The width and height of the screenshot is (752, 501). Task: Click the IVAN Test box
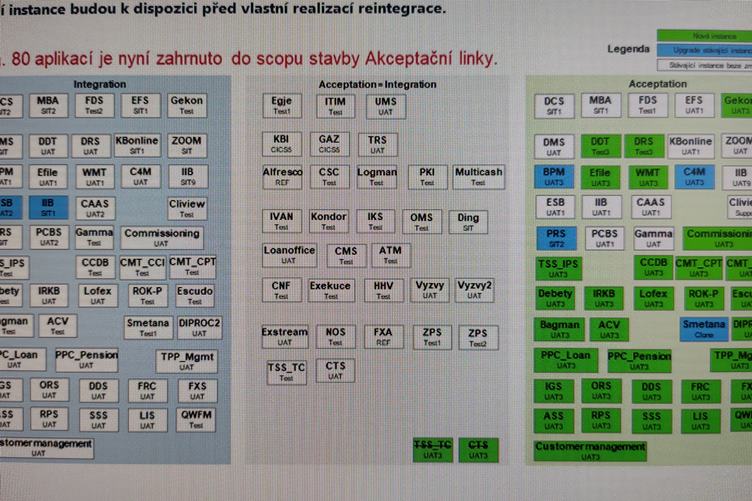(282, 221)
